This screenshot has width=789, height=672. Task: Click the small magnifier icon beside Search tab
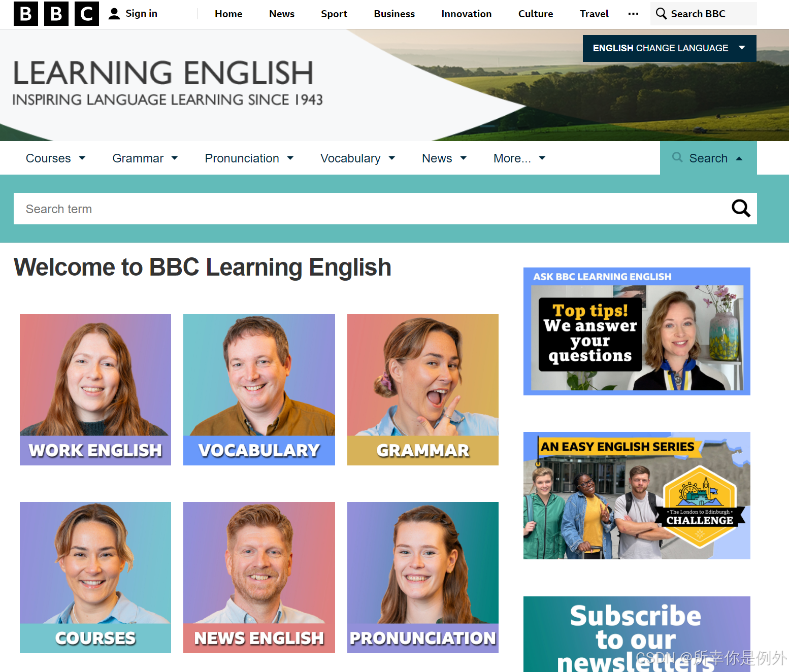[677, 157]
